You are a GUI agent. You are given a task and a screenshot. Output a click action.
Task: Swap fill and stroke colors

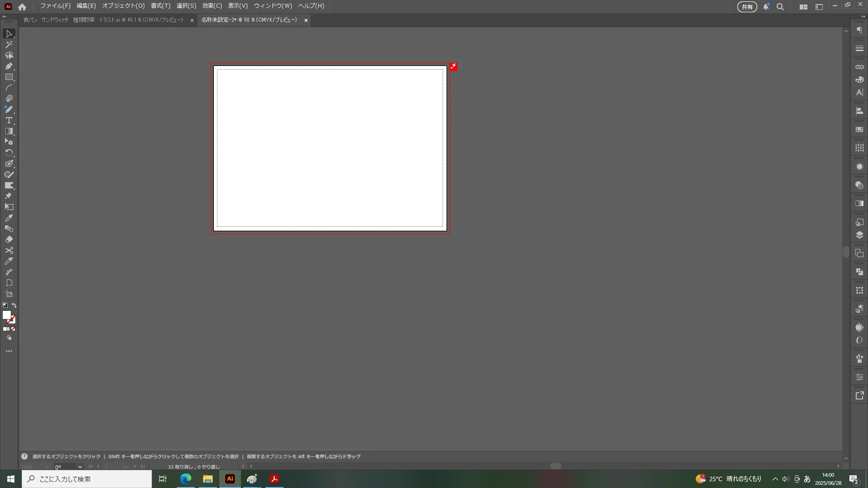click(x=14, y=305)
